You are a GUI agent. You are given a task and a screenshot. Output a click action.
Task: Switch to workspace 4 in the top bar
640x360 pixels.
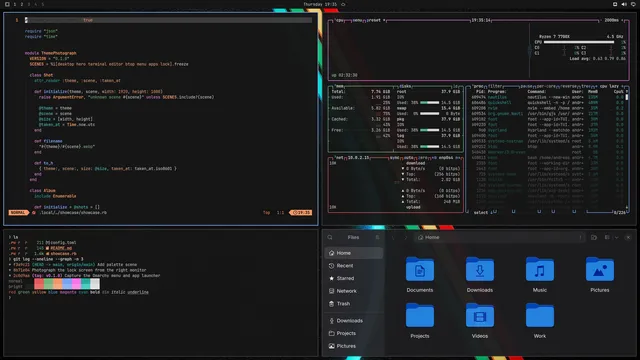36,4
